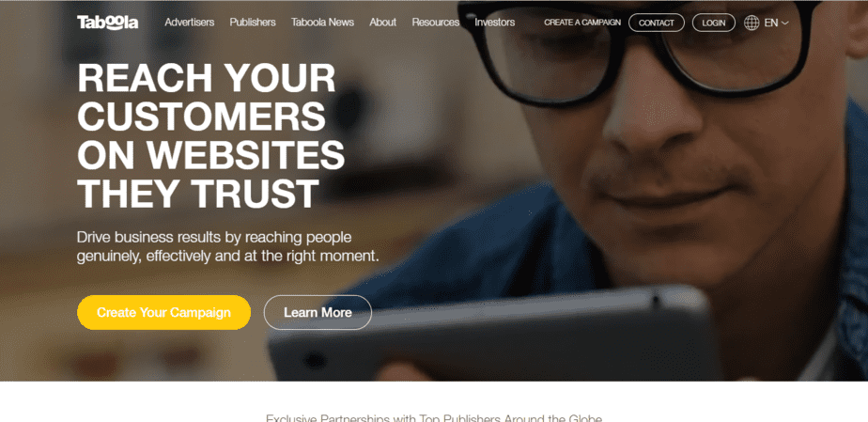The height and width of the screenshot is (422, 868).
Task: Open the Resources menu
Action: [x=436, y=23]
